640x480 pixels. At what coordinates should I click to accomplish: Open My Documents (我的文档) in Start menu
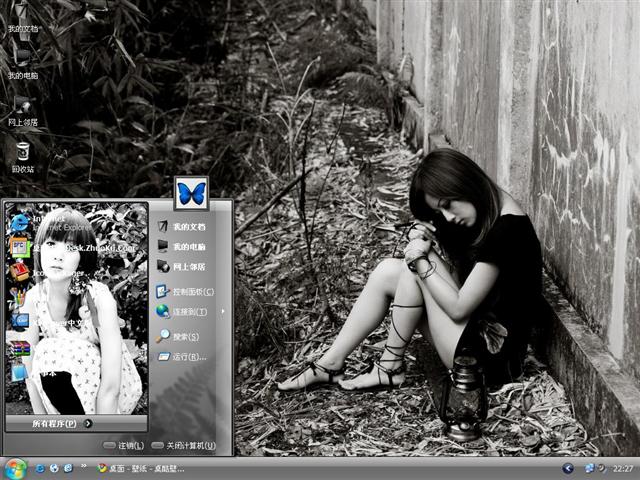[188, 227]
